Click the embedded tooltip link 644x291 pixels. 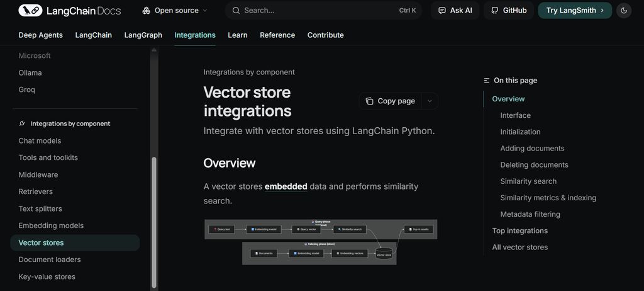(286, 186)
